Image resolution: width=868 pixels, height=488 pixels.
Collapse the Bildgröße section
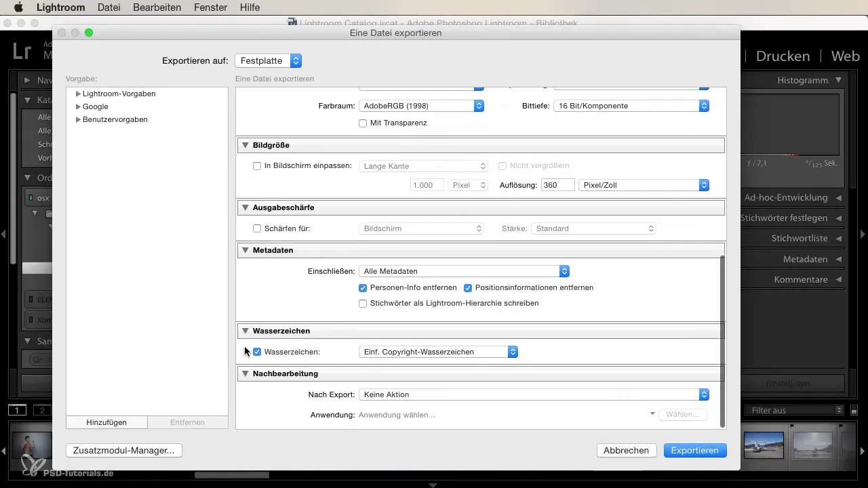pyautogui.click(x=245, y=145)
